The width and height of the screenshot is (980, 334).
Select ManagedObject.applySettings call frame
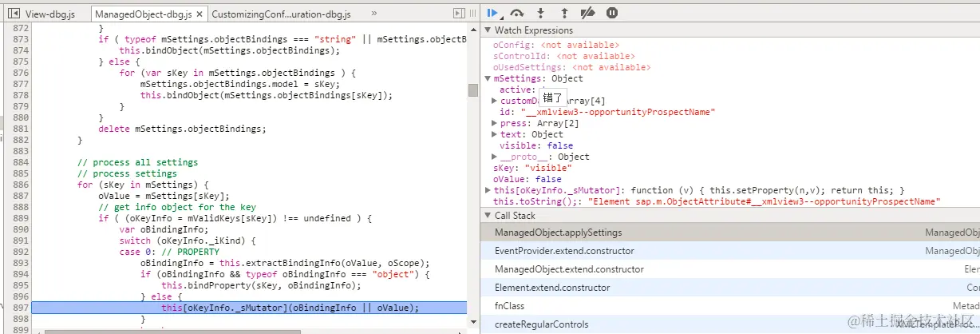pyautogui.click(x=730, y=233)
